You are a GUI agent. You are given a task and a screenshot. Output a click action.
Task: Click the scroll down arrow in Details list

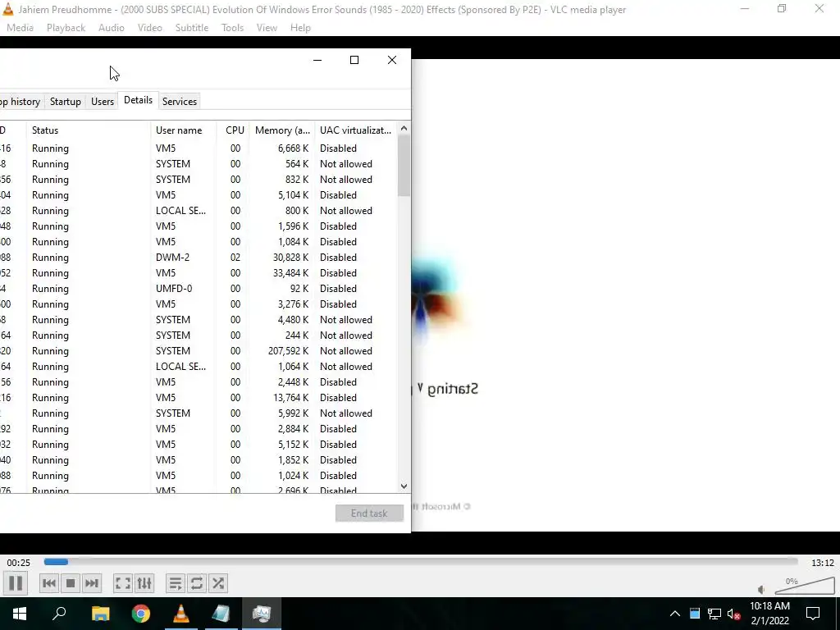pos(404,486)
